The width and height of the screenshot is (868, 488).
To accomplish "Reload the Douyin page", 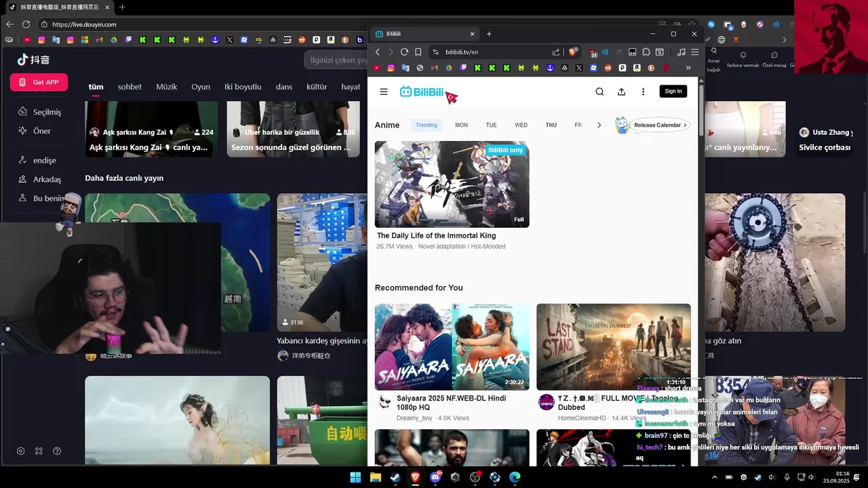I will pyautogui.click(x=26, y=24).
